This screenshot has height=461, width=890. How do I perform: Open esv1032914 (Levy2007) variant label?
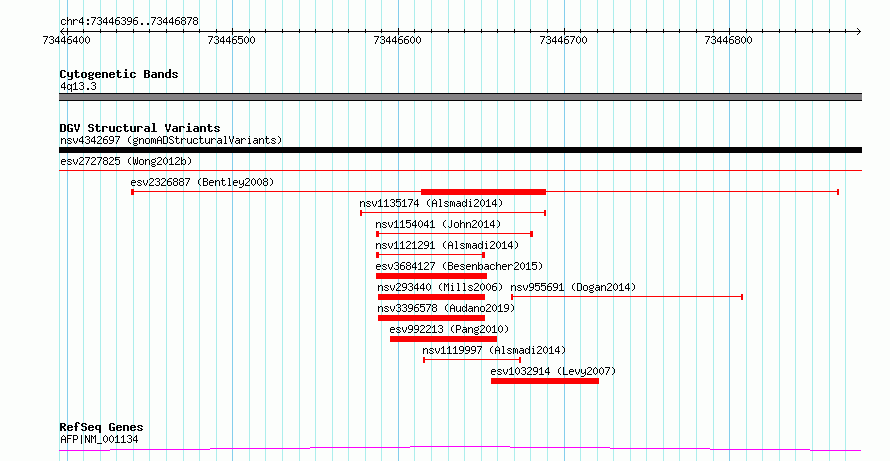tap(553, 371)
